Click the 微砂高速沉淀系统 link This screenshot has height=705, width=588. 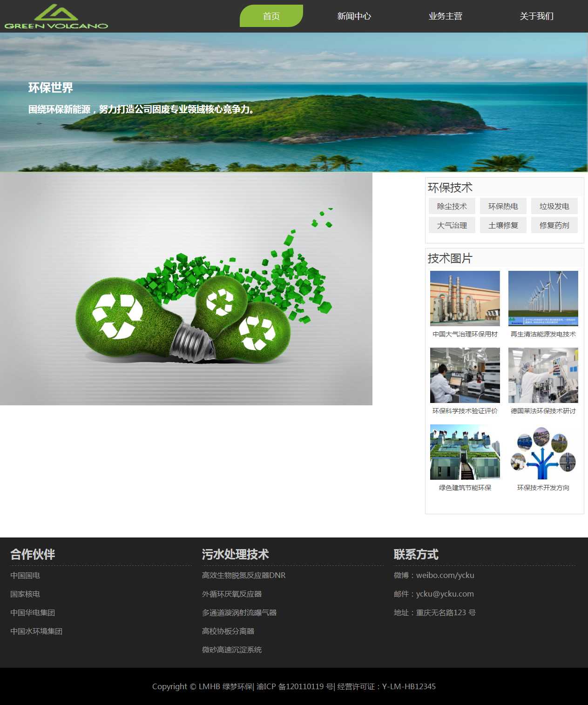(231, 650)
